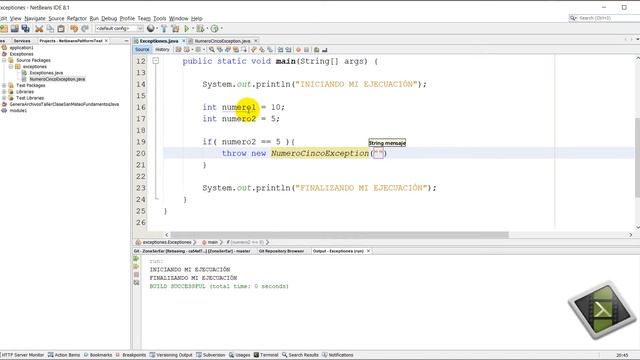Collapse the excepciones package node

(11, 67)
